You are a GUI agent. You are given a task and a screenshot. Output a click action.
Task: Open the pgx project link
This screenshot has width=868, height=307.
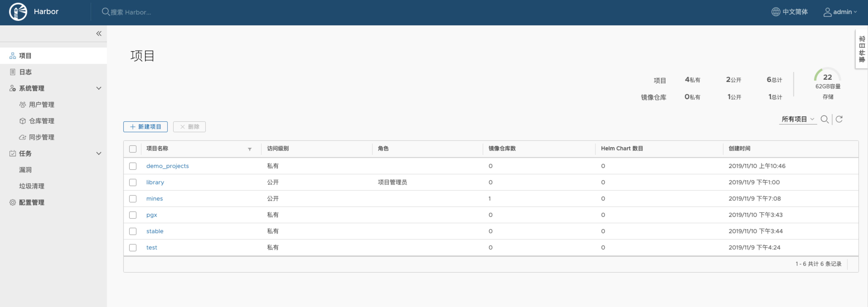(x=152, y=215)
